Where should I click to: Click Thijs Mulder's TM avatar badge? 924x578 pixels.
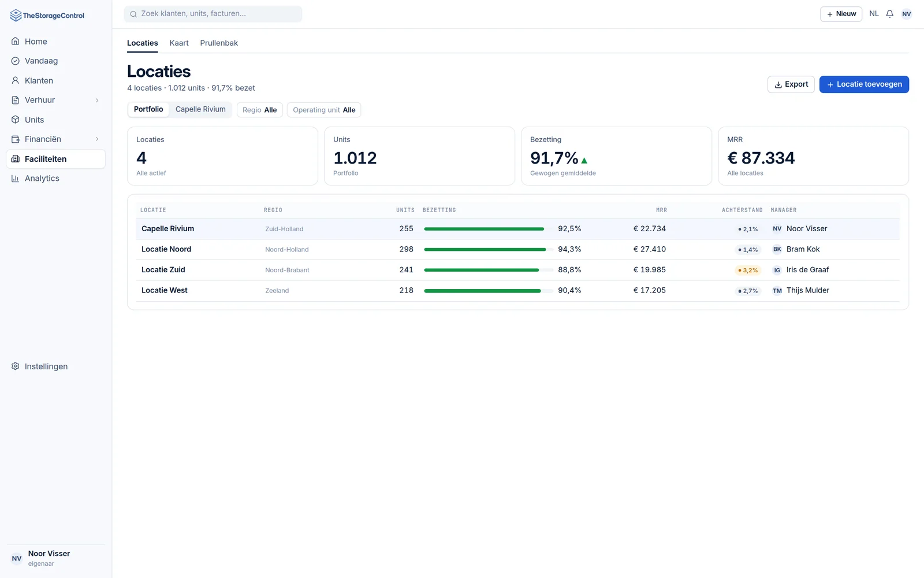pos(777,291)
